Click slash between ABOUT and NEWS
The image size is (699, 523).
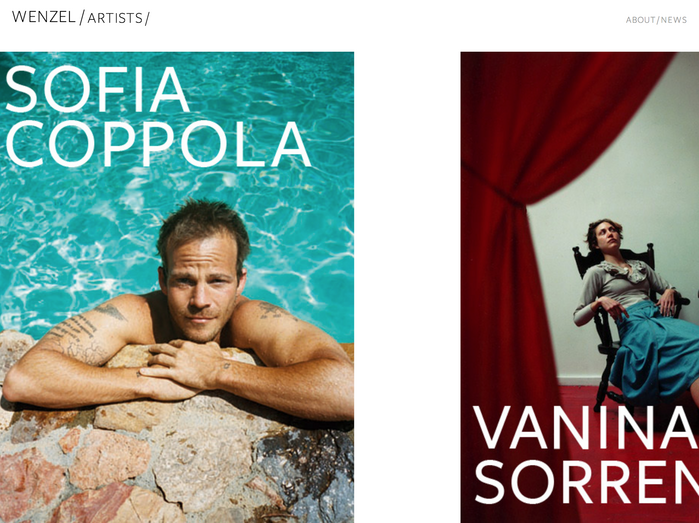[658, 20]
